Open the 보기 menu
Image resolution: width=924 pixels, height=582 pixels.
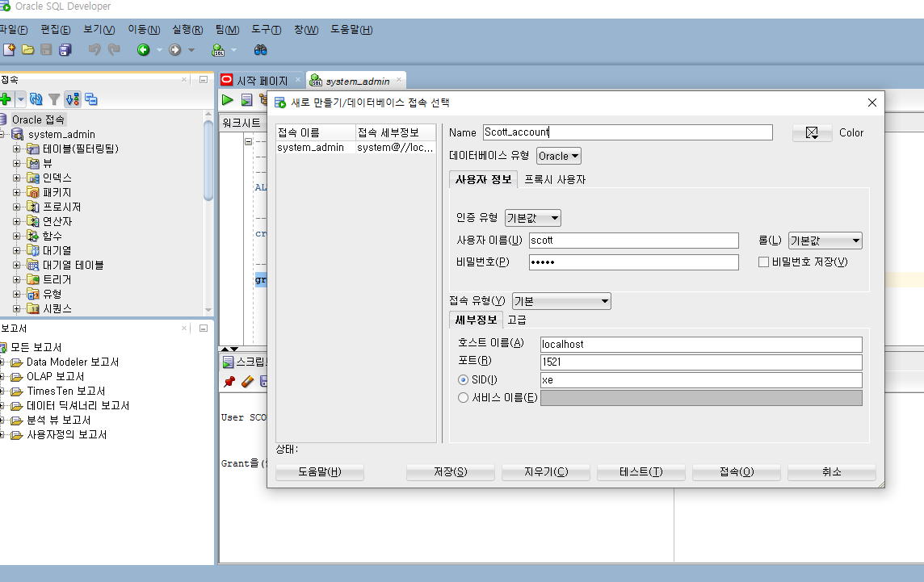[x=99, y=29]
